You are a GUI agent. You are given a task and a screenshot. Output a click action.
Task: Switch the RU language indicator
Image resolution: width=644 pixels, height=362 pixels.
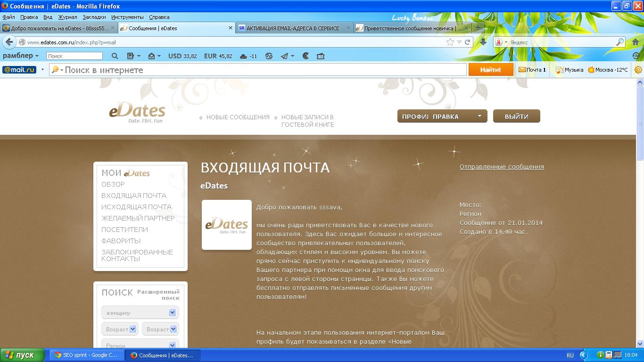pyautogui.click(x=570, y=355)
